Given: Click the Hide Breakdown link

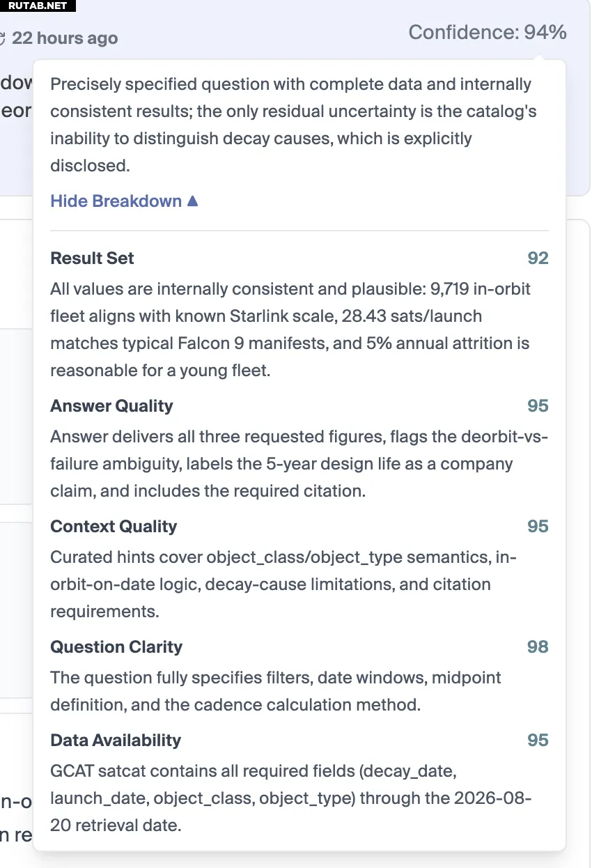Looking at the screenshot, I should [124, 201].
